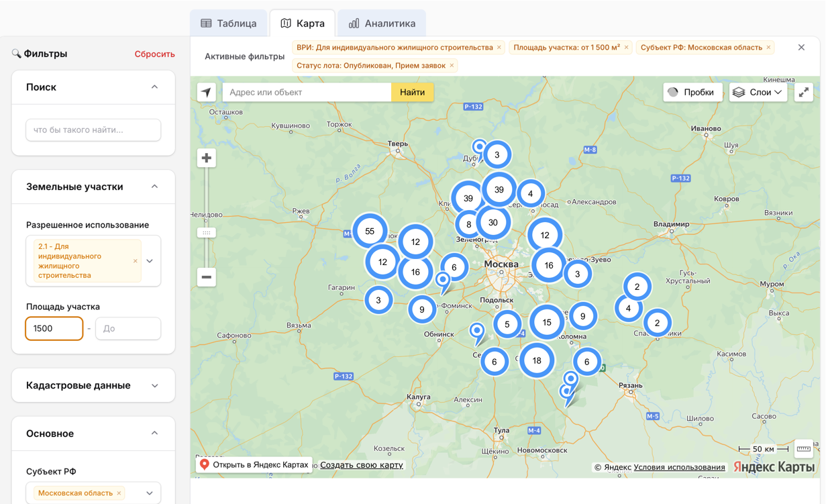Image resolution: width=826 pixels, height=504 pixels.
Task: Zoom out the map with minus button
Action: tap(207, 277)
